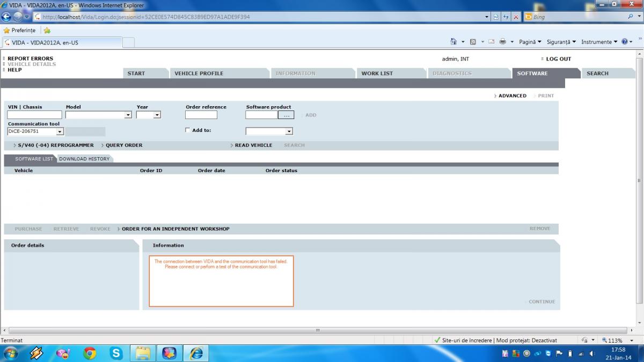Click the zoom level magnifier in status bar
Screen dimensions: 644x362
[604, 340]
